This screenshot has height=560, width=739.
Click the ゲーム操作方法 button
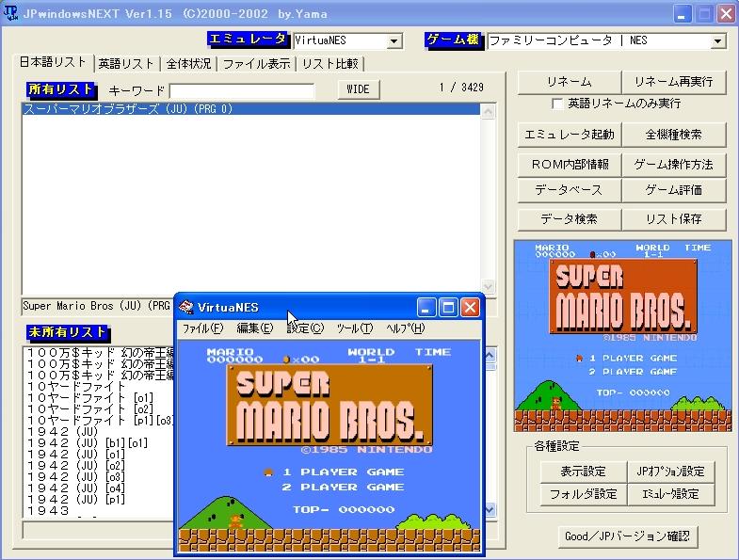tap(673, 165)
